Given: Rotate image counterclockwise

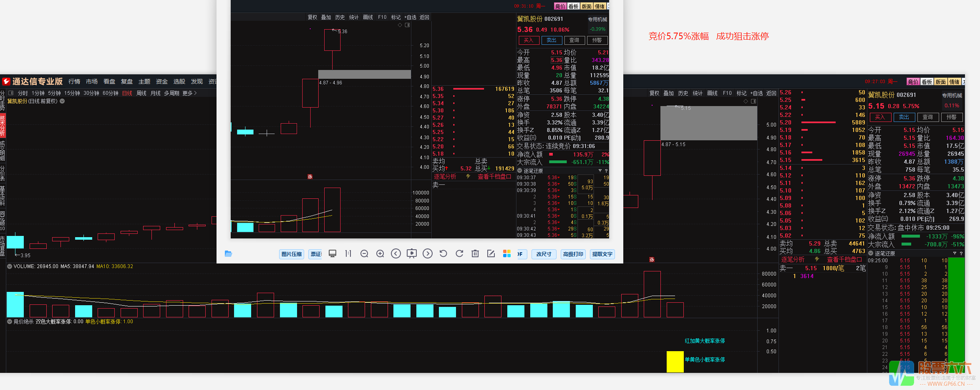Looking at the screenshot, I should 443,253.
